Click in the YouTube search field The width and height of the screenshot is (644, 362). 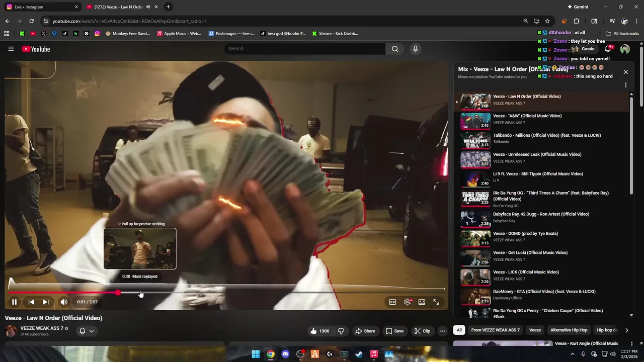pyautogui.click(x=305, y=49)
